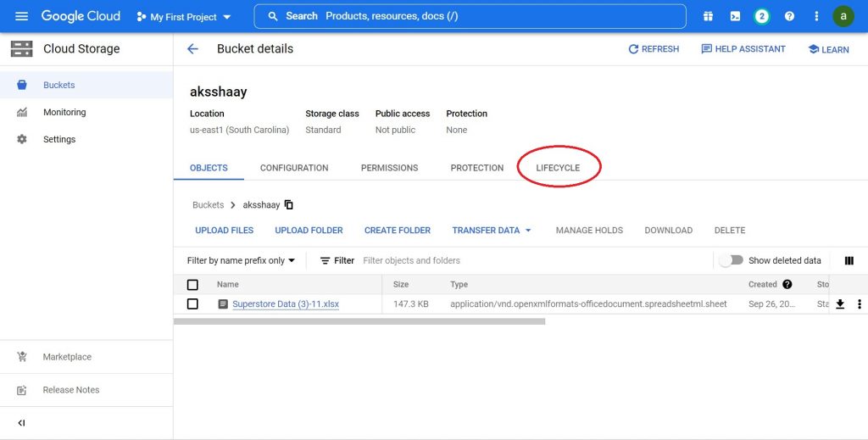The width and height of the screenshot is (868, 440).
Task: Copy bucket name with the copy icon
Action: (x=288, y=205)
